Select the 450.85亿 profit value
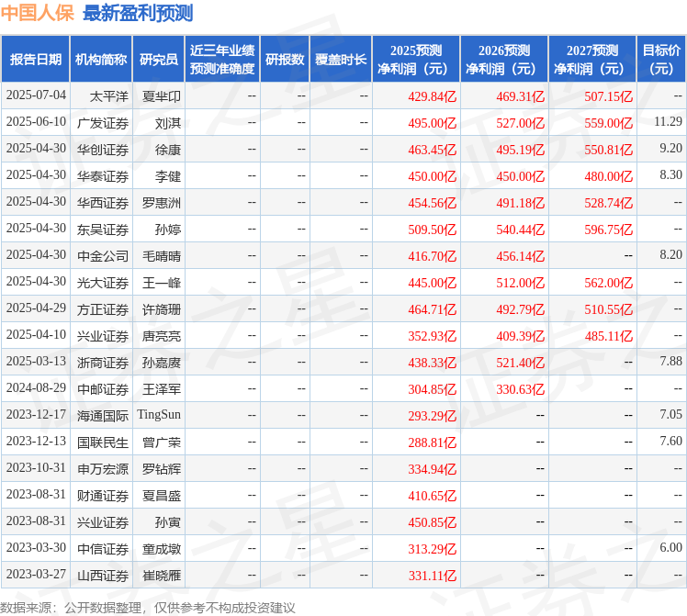 click(x=432, y=522)
